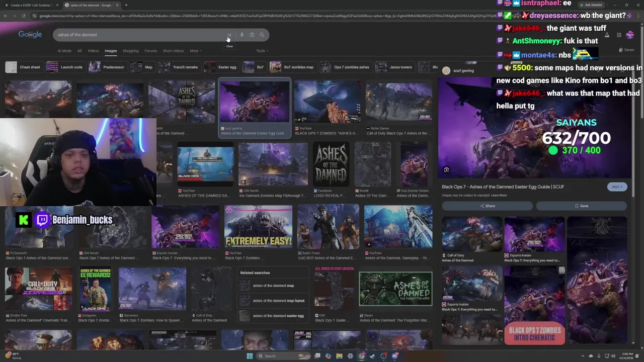Screen dimensions: 644x362
Task: Switch to AI Mode results
Action: pos(64,51)
